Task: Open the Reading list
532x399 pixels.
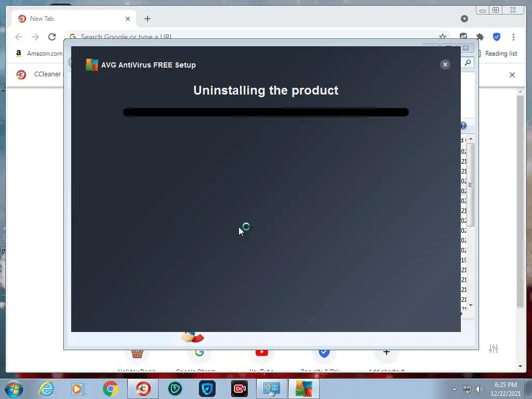Action: click(498, 54)
